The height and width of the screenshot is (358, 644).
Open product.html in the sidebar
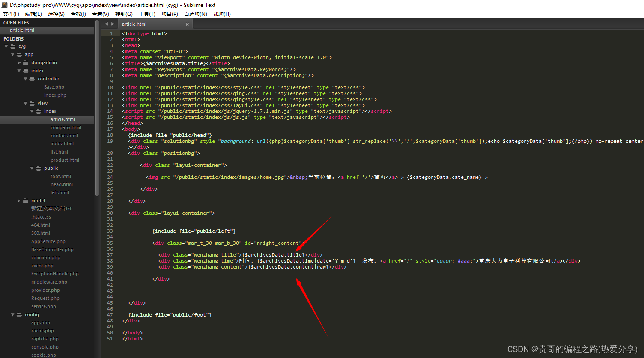[65, 160]
